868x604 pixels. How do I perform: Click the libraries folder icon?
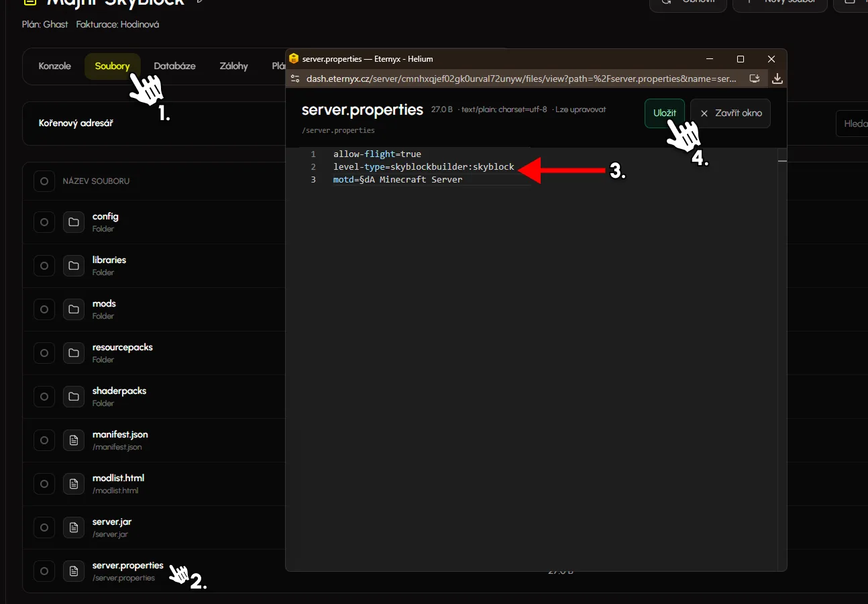tap(74, 266)
